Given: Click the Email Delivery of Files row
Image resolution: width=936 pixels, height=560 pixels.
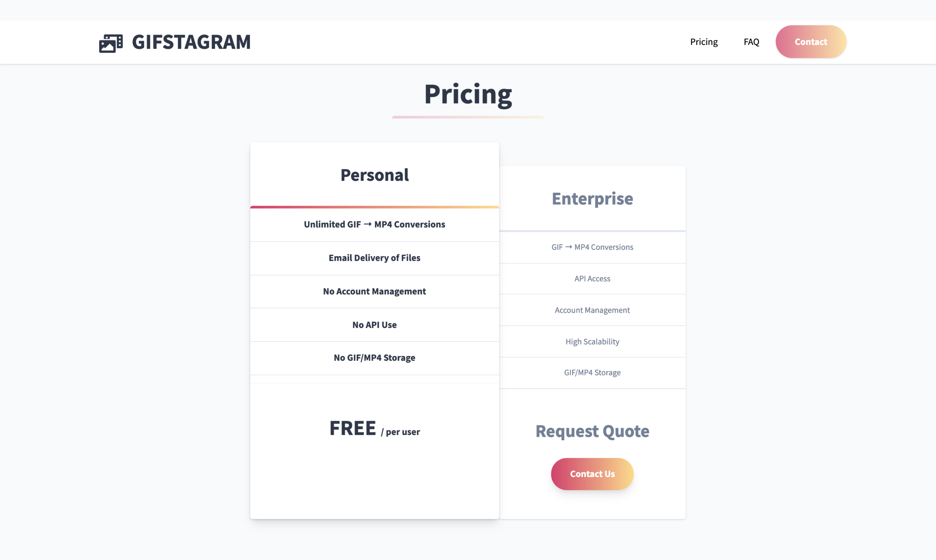Looking at the screenshot, I should 374,258.
